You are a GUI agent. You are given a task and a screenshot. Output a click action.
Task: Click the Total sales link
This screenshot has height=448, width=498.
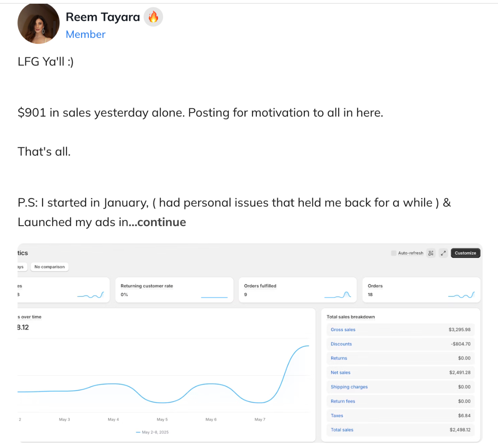pos(342,430)
